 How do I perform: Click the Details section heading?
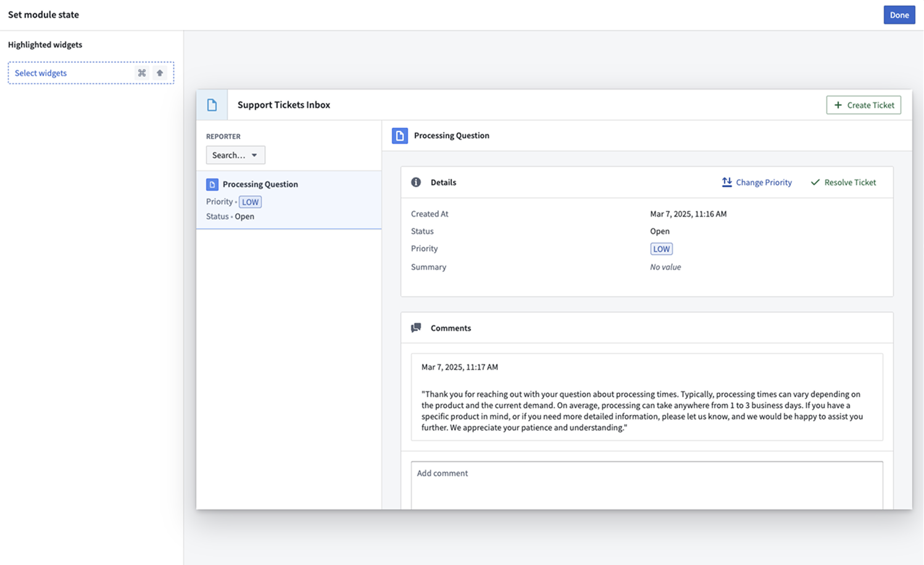(x=443, y=182)
